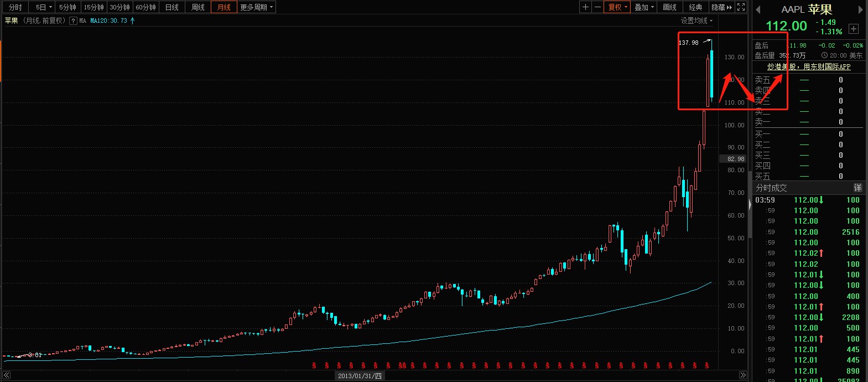Go to next stock with right arrow
Screen dimensions: 868x382
860,10
